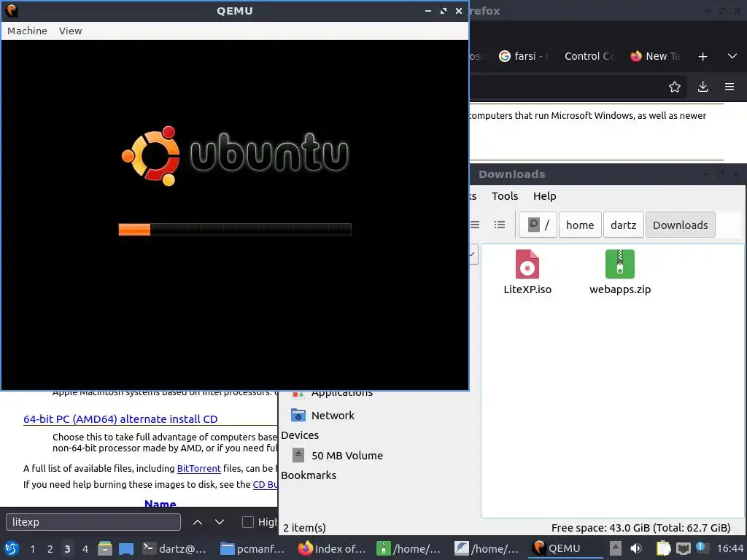Click the removable media eject tray icon
747x560 pixels.
(x=616, y=548)
